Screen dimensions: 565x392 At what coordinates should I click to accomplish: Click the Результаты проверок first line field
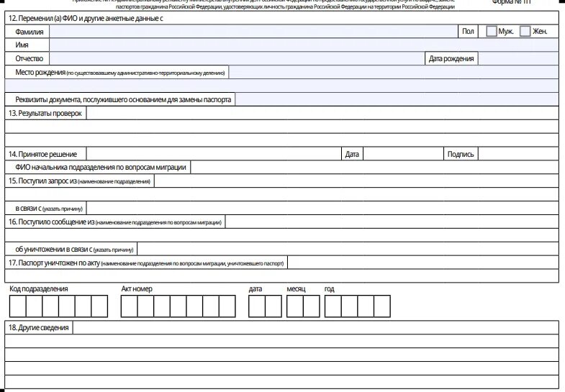tap(323, 113)
